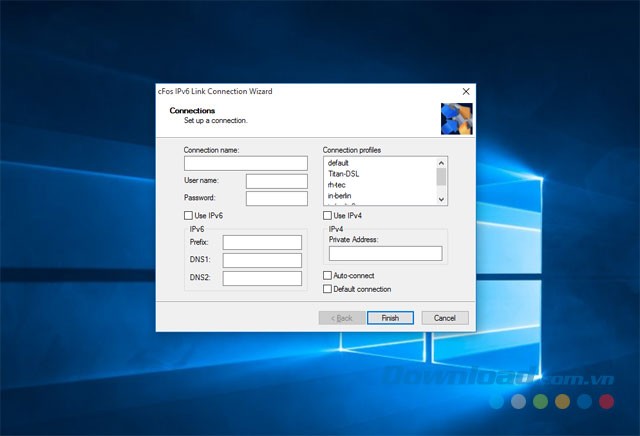Focus the User name input box
The width and height of the screenshot is (640, 436).
pyautogui.click(x=276, y=181)
